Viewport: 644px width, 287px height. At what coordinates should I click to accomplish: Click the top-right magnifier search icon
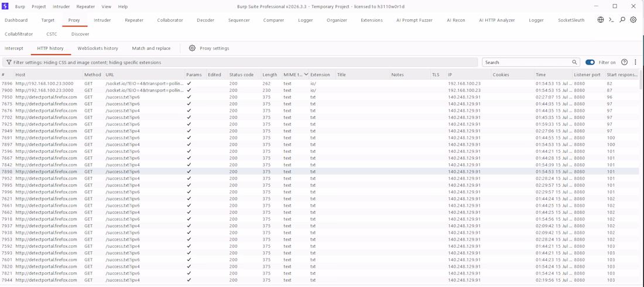pyautogui.click(x=623, y=20)
